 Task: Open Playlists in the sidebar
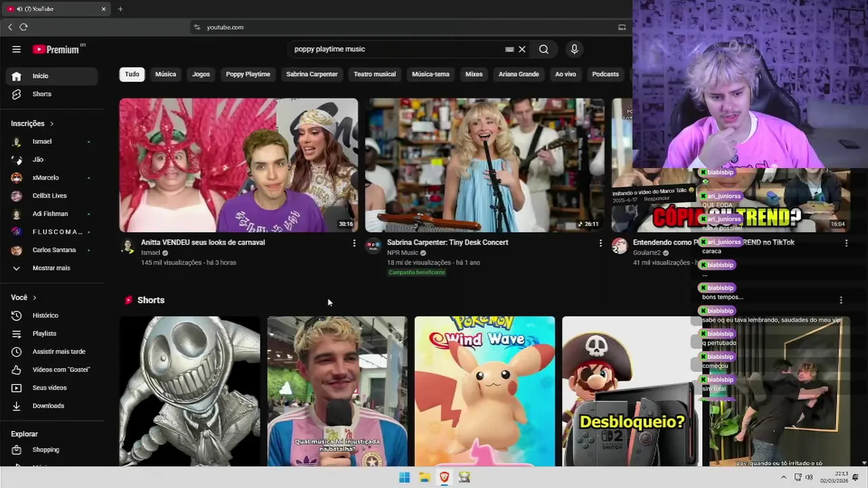pyautogui.click(x=52, y=333)
